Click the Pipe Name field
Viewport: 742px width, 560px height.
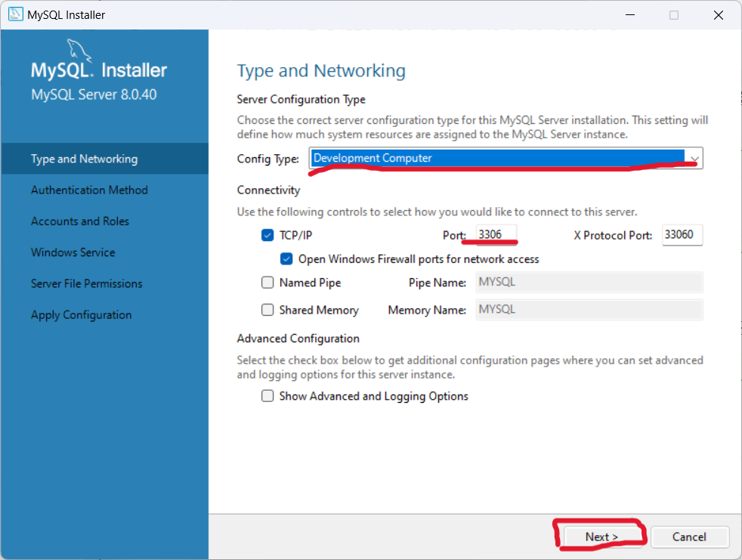(589, 282)
